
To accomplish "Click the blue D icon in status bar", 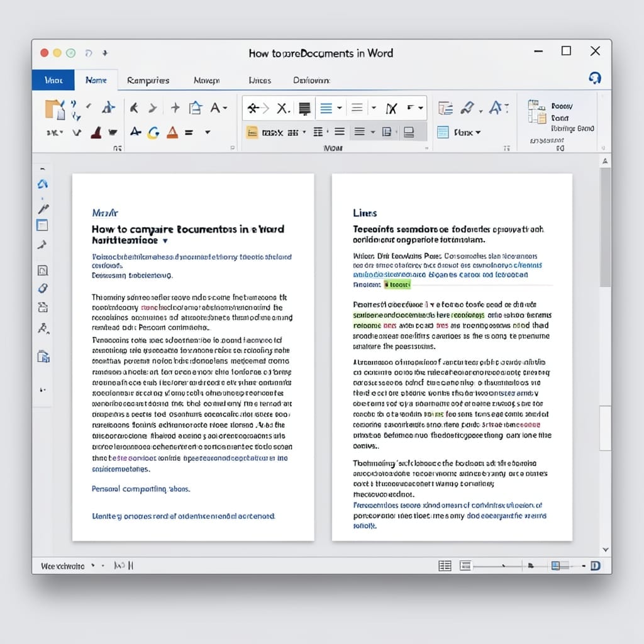I will pyautogui.click(x=596, y=566).
